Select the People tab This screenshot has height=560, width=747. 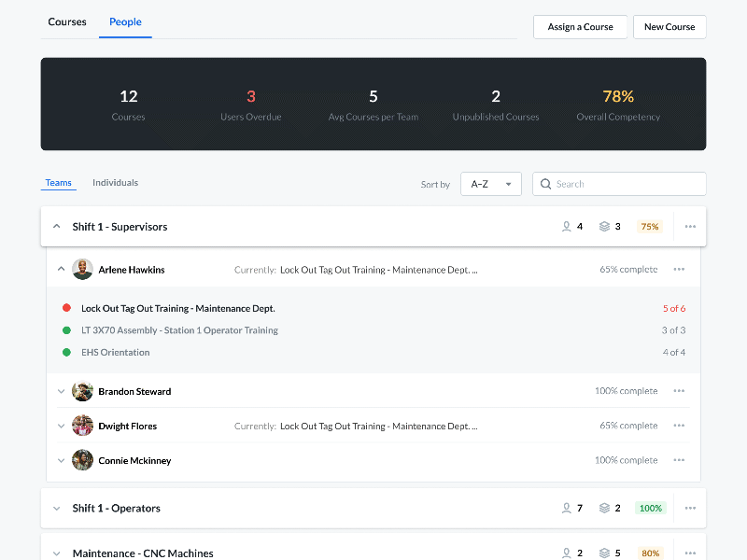tap(124, 21)
